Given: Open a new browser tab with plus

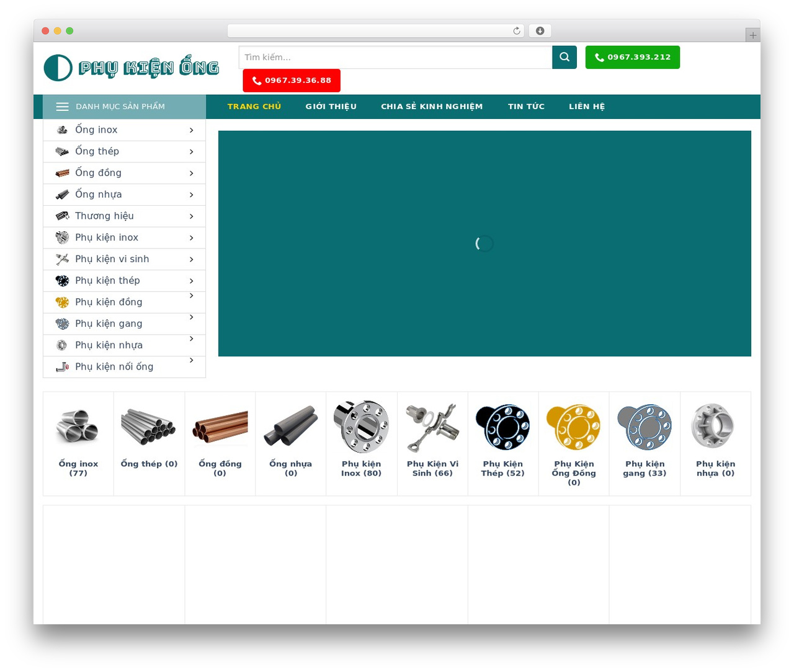Looking at the screenshot, I should 752,35.
